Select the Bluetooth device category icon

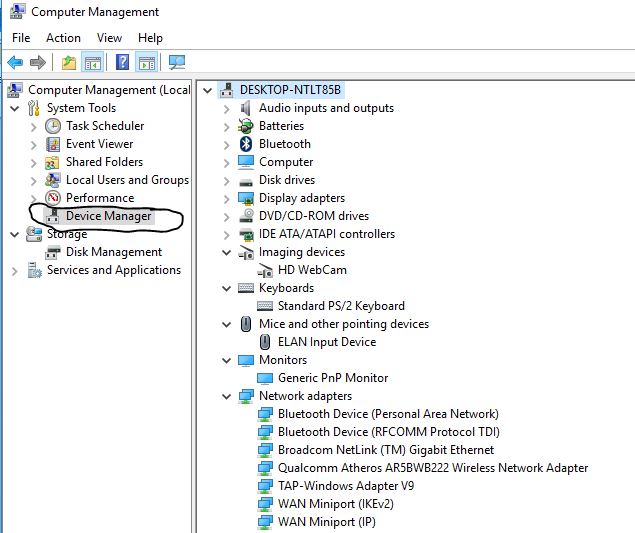click(246, 144)
